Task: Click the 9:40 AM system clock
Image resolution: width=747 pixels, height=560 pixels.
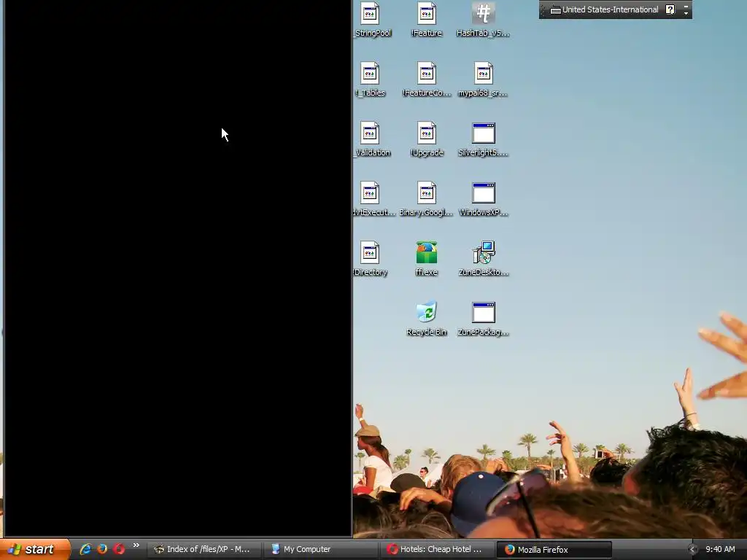Action: click(720, 550)
